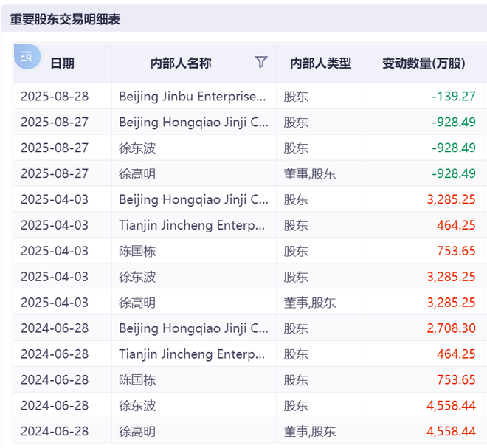Select 陈国栋 in the 2024-06-28 row
Image resolution: width=487 pixels, height=448 pixels.
pos(137,380)
